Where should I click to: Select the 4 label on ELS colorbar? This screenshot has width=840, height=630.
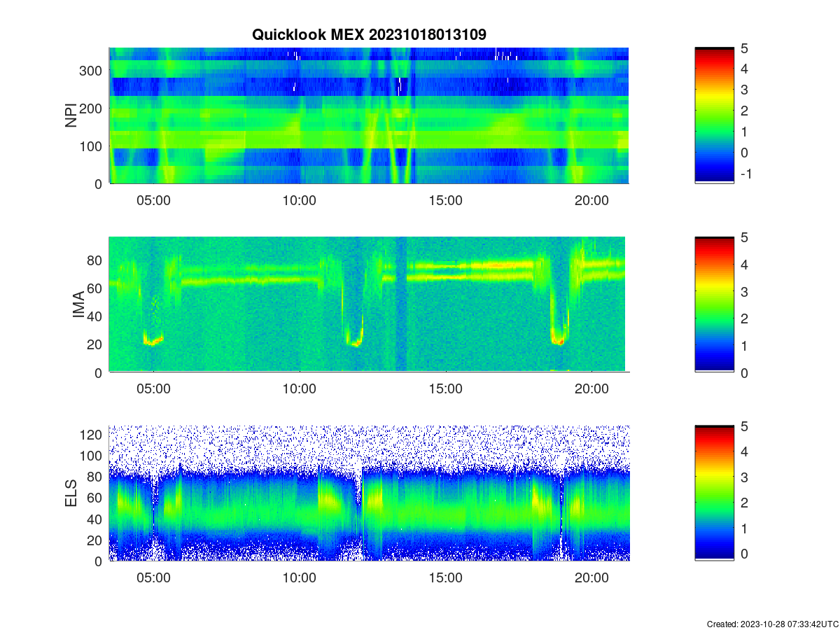745,451
